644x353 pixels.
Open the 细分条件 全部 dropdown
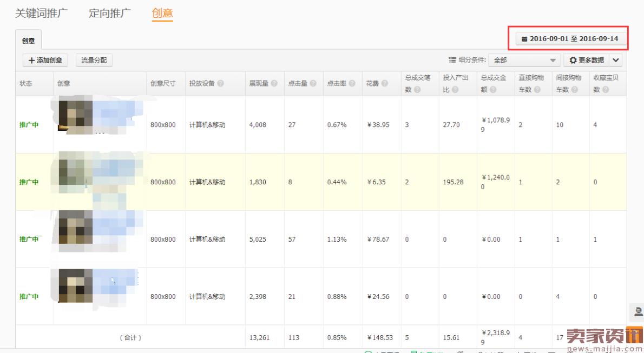click(x=524, y=61)
